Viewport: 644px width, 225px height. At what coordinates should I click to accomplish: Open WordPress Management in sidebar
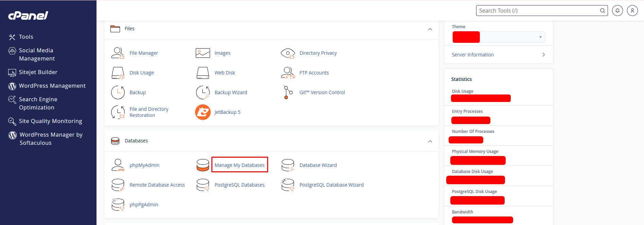52,86
